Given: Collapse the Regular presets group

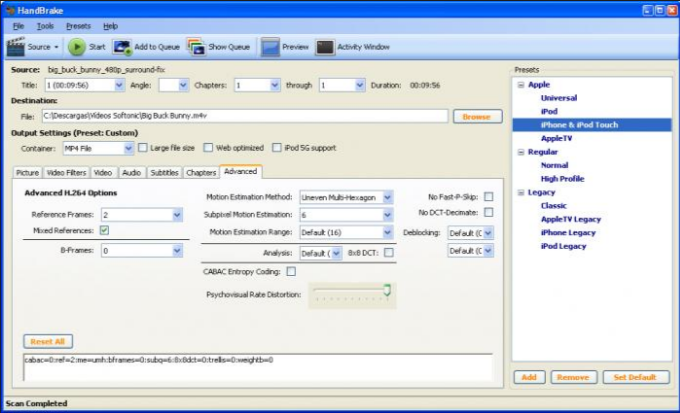Looking at the screenshot, I should pyautogui.click(x=521, y=152).
